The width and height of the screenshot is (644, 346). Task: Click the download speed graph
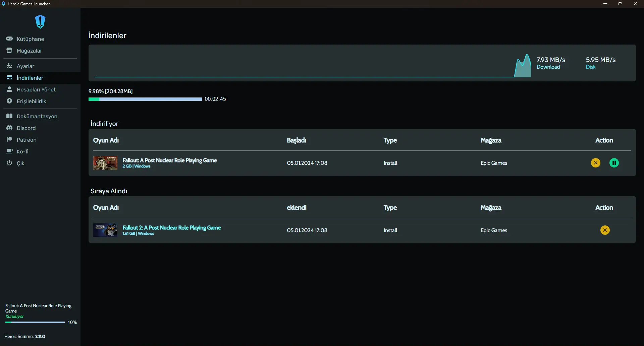(x=313, y=66)
